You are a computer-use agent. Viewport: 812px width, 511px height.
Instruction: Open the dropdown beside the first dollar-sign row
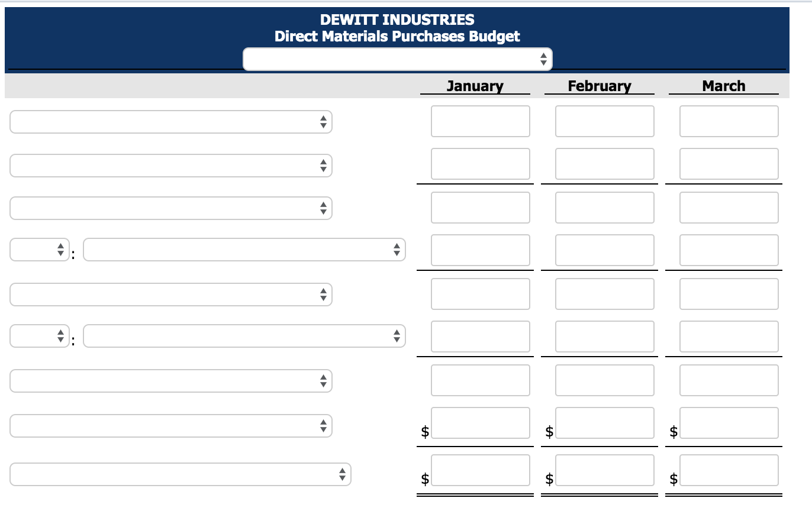coord(170,425)
